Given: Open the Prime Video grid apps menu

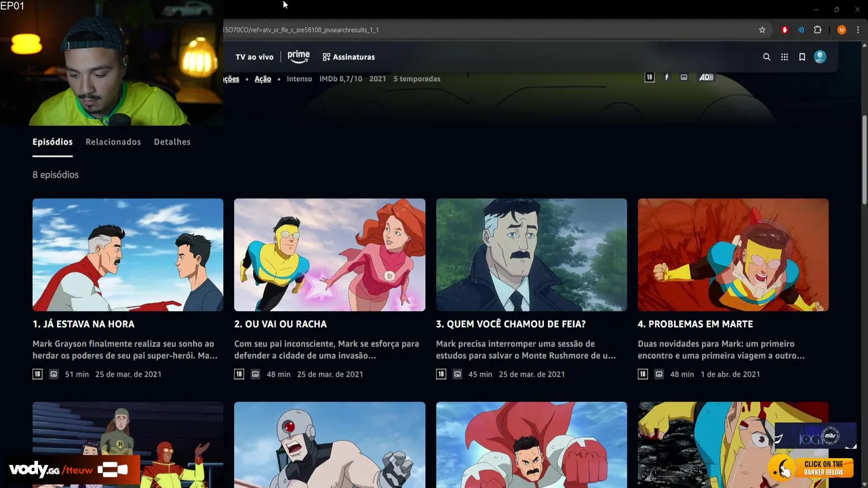Looking at the screenshot, I should [785, 57].
